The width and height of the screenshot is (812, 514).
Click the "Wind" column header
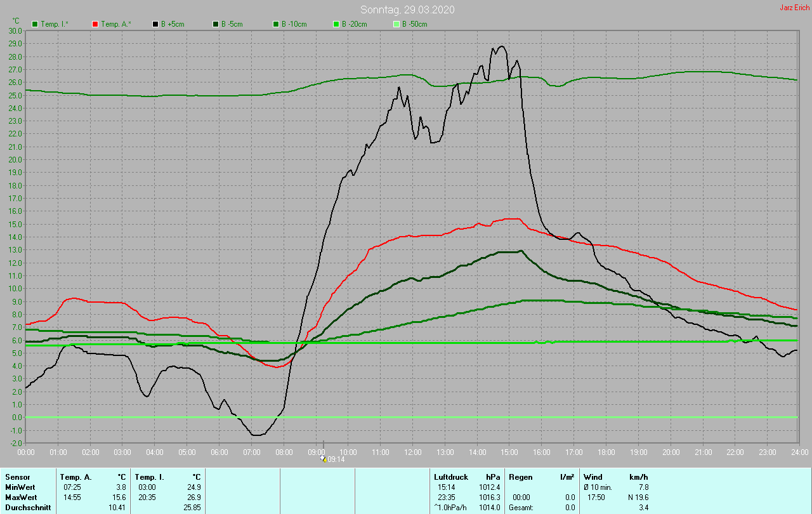593,477
